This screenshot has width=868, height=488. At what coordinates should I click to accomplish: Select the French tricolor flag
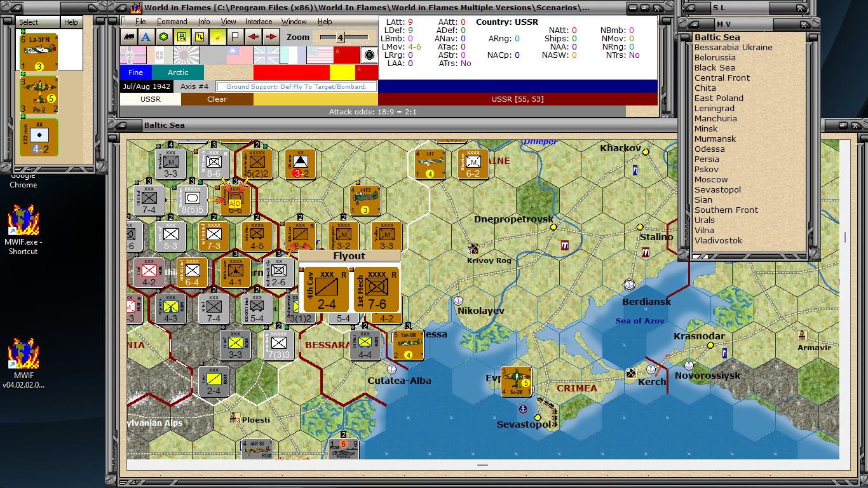point(293,55)
